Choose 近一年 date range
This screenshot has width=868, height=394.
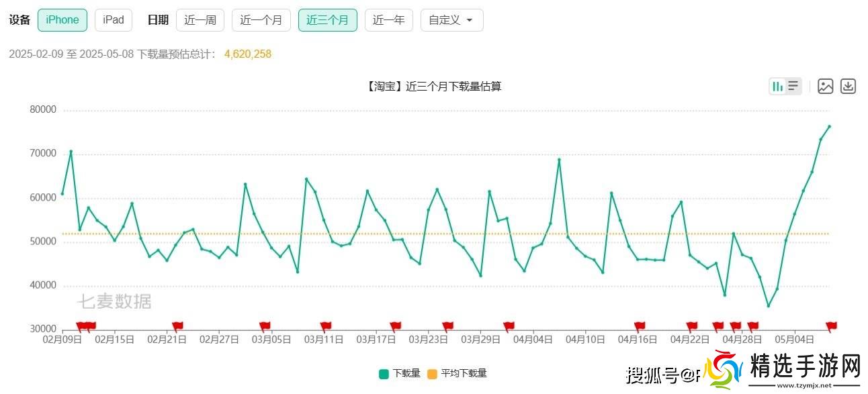(x=388, y=20)
